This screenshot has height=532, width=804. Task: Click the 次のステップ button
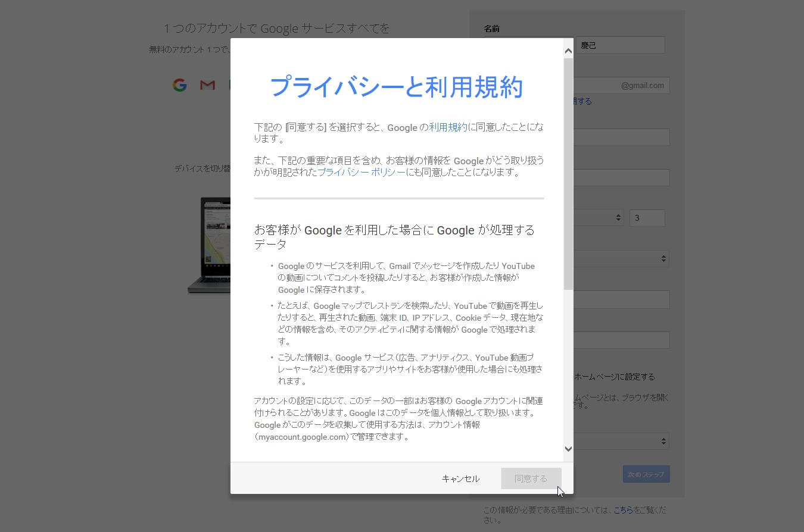click(646, 474)
